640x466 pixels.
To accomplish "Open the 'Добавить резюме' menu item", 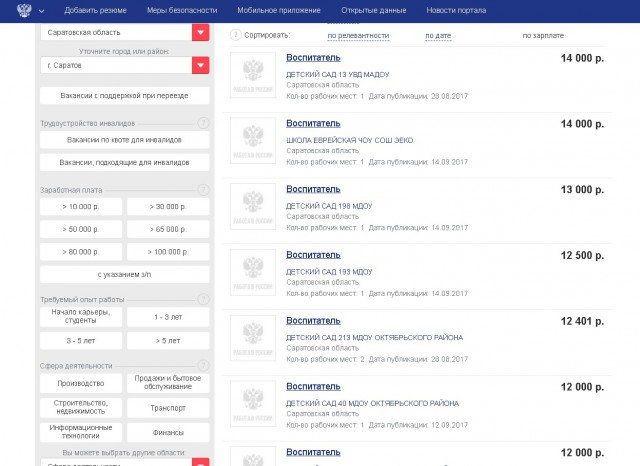I will (x=95, y=10).
